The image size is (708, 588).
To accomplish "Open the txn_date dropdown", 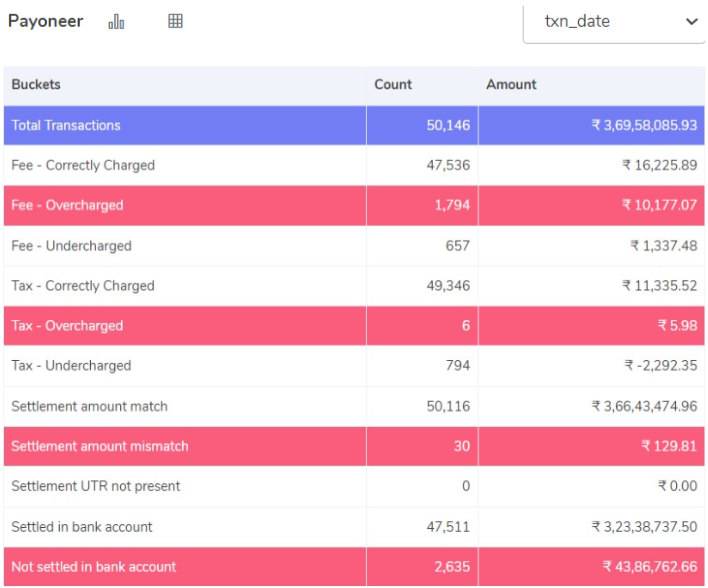I will [614, 22].
